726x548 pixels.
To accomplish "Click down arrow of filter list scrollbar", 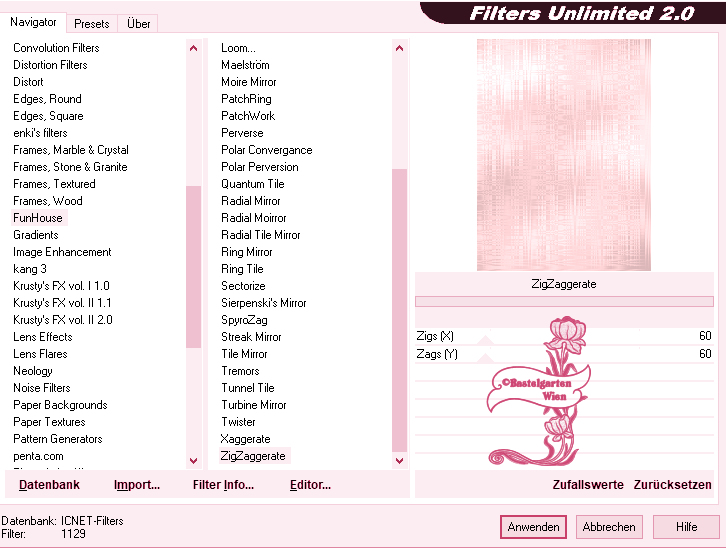I will [400, 461].
